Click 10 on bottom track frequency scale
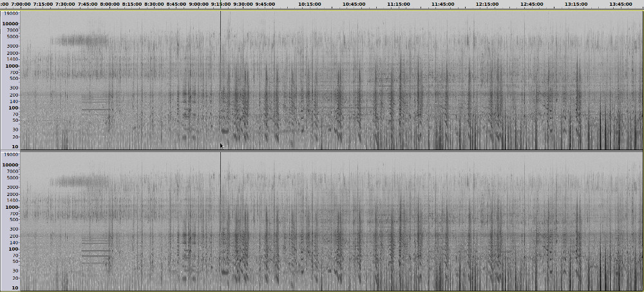 click(x=15, y=287)
